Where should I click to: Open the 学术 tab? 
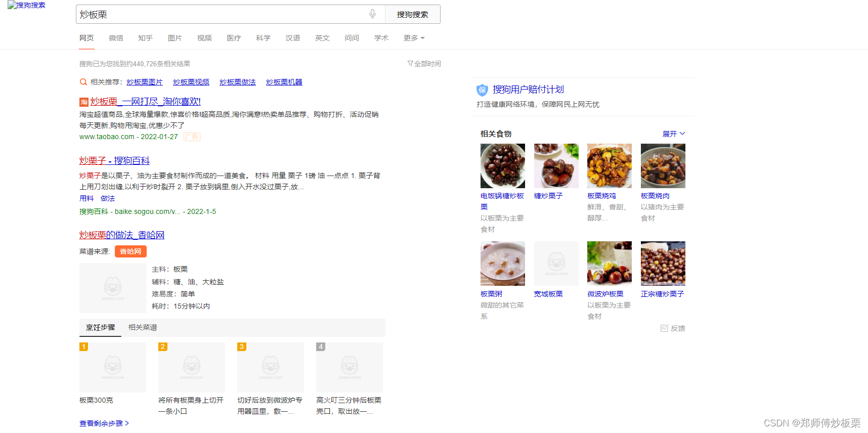(x=381, y=38)
